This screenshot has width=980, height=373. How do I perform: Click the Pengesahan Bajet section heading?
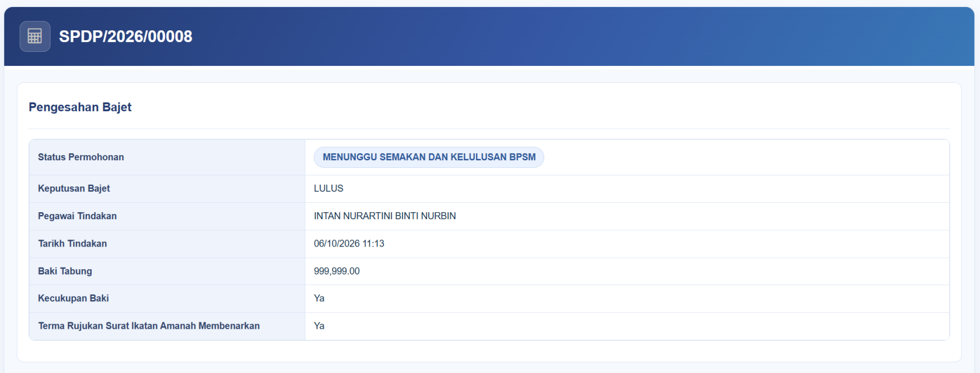[x=80, y=107]
